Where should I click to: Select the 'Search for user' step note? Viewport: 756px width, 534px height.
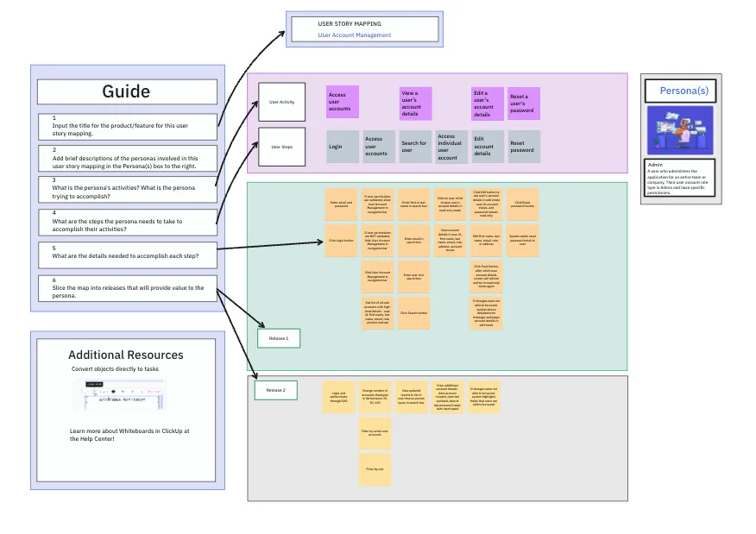416,147
